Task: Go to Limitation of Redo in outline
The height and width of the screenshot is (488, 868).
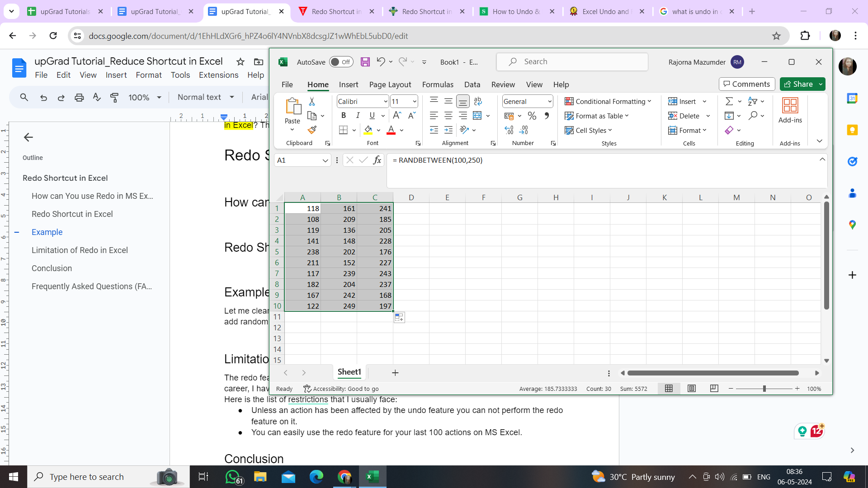Action: coord(80,250)
